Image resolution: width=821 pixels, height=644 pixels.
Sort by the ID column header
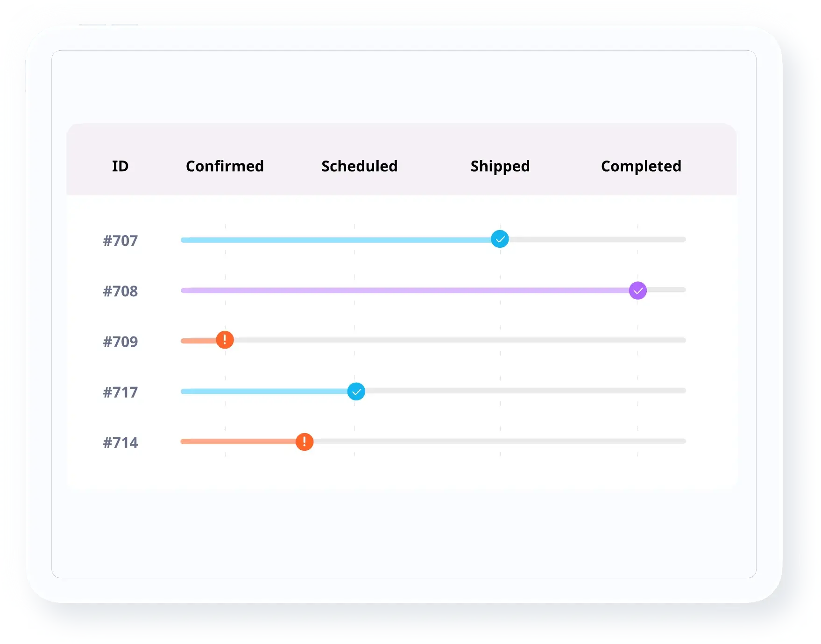[120, 166]
